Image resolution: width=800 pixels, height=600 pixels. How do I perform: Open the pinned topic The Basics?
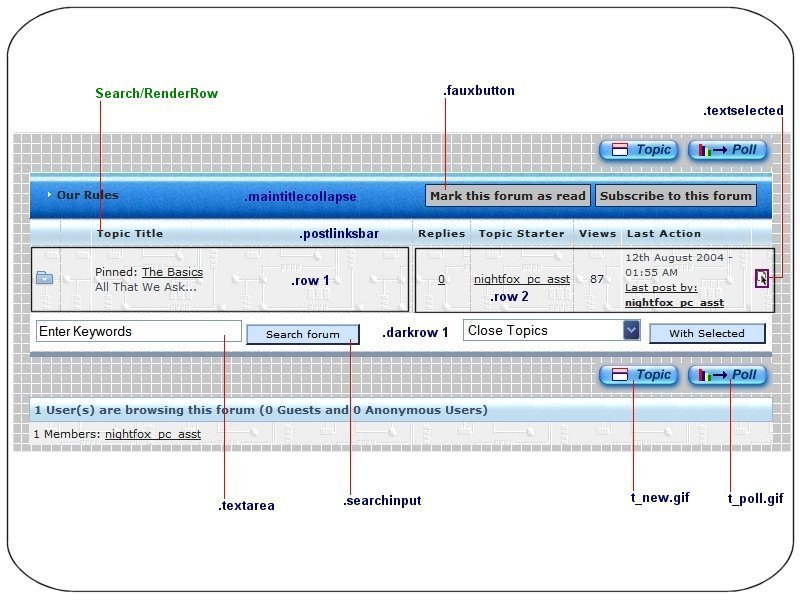pos(172,272)
